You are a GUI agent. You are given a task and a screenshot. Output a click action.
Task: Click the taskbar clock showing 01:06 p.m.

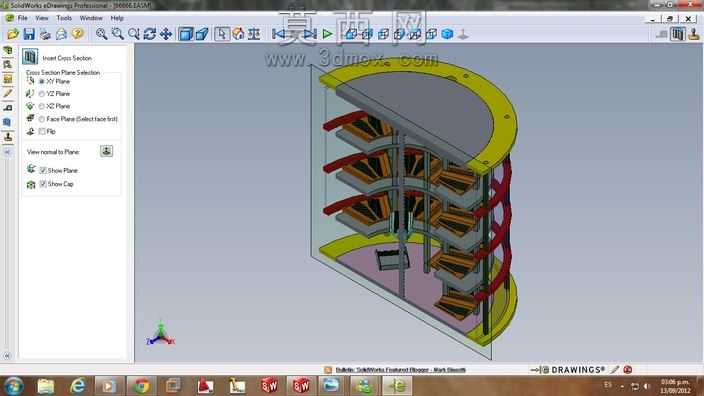pyautogui.click(x=675, y=386)
